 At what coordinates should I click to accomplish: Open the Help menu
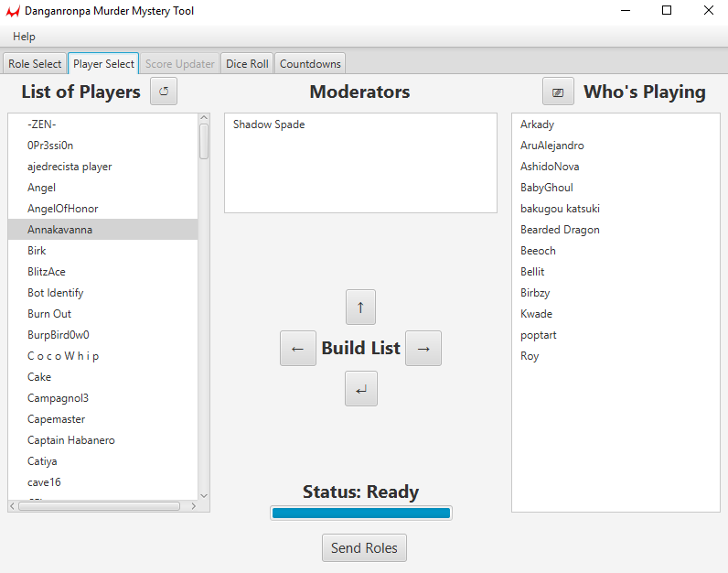pos(24,37)
